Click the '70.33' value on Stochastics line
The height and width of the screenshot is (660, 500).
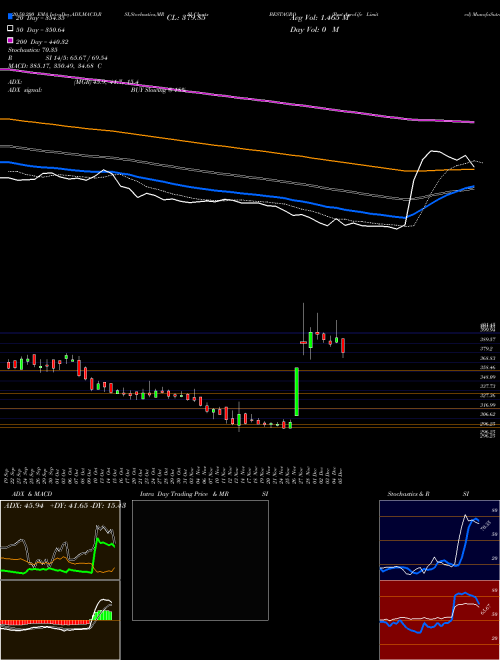(486, 526)
